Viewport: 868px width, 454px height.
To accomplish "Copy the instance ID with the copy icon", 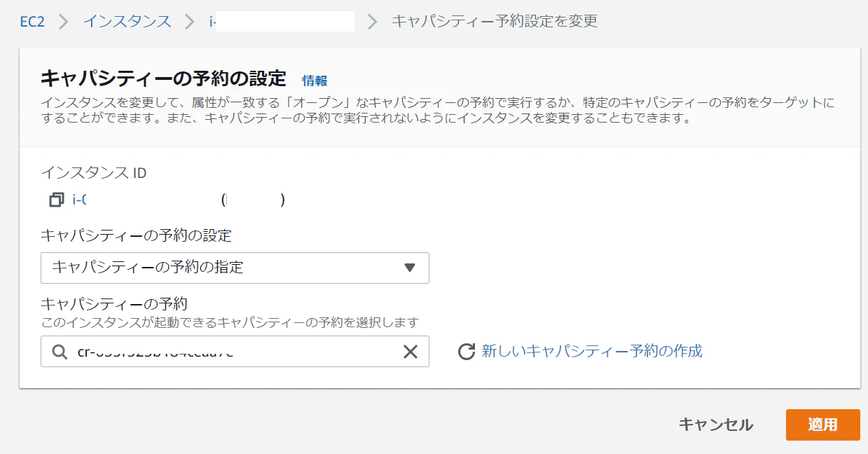I will coord(57,200).
